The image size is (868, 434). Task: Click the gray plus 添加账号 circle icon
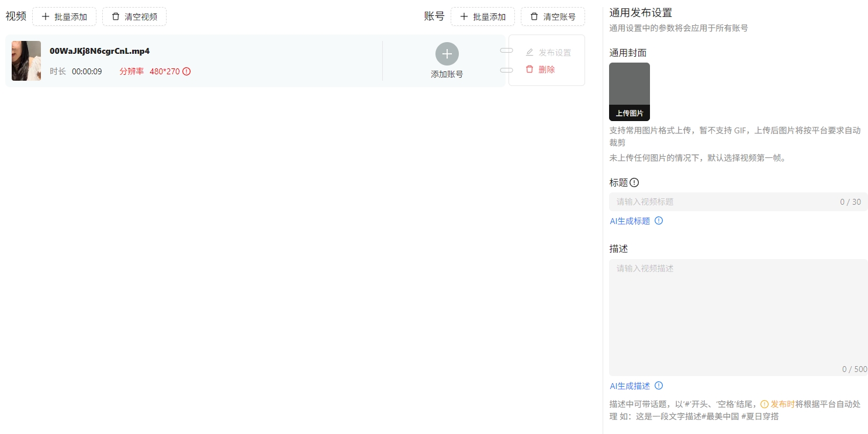click(447, 54)
